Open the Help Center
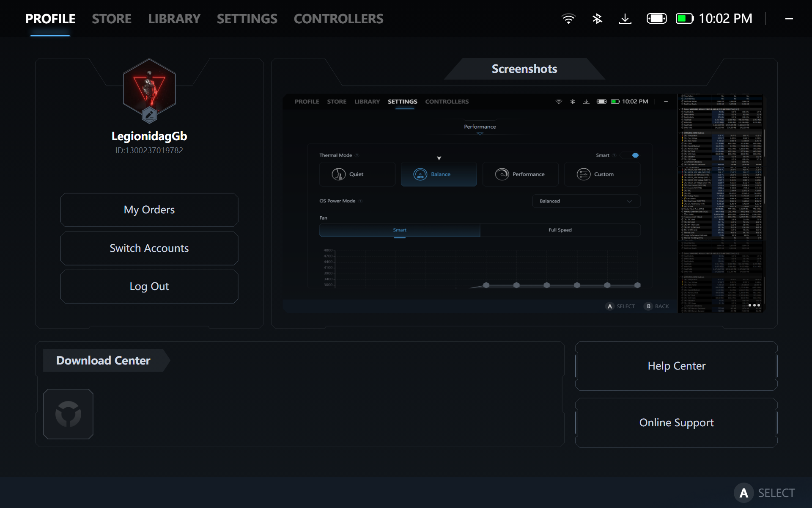 click(676, 366)
